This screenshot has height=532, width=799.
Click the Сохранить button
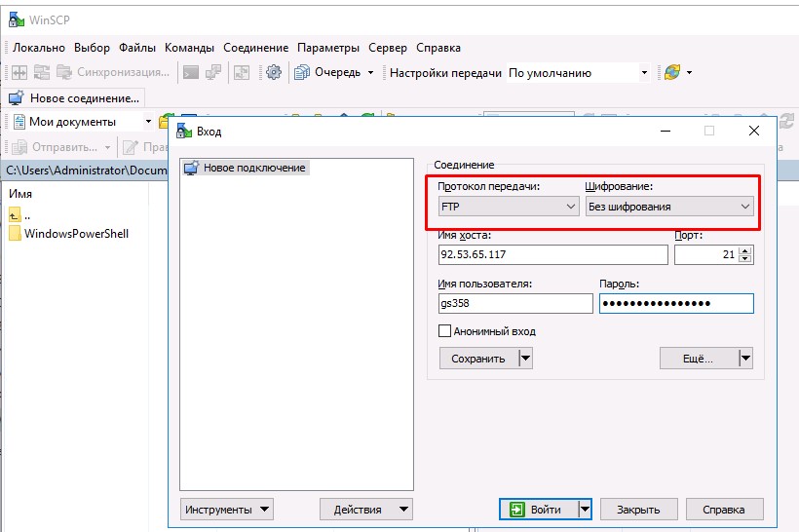pyautogui.click(x=478, y=359)
